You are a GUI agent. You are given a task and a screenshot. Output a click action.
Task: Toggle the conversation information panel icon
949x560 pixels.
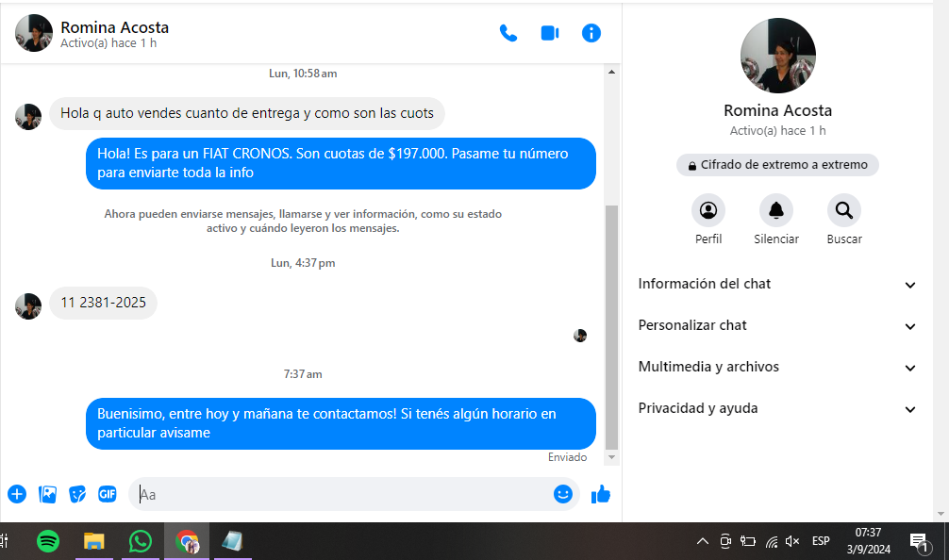pos(591,33)
